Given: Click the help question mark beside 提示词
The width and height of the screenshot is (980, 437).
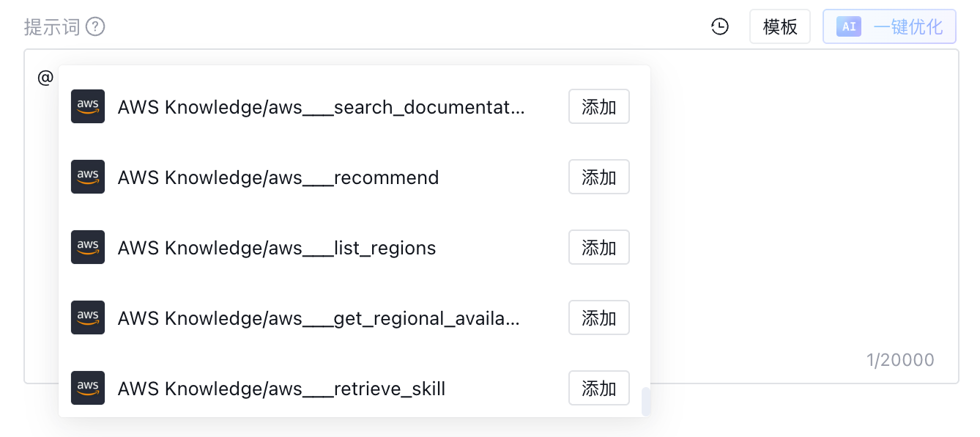Looking at the screenshot, I should (95, 27).
